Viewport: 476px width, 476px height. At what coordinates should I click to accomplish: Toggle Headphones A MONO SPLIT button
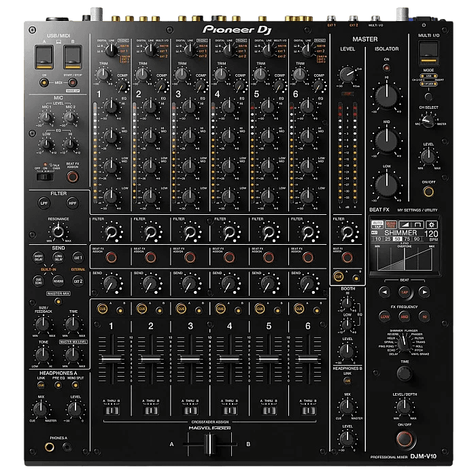pos(75,386)
